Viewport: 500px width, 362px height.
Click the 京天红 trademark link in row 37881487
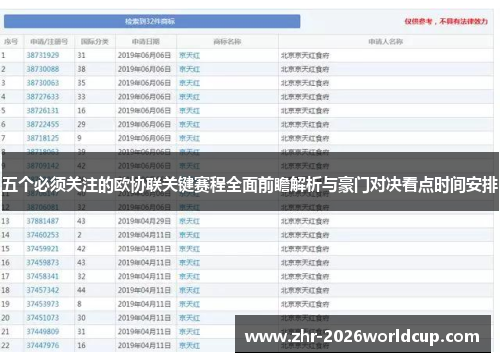coord(189,221)
